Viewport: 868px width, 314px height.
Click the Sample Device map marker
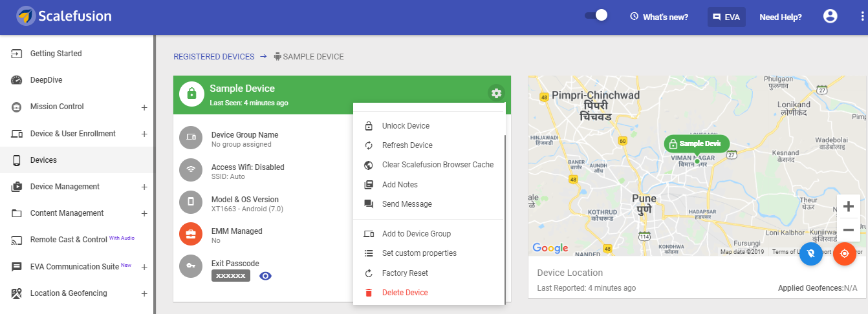click(x=697, y=144)
